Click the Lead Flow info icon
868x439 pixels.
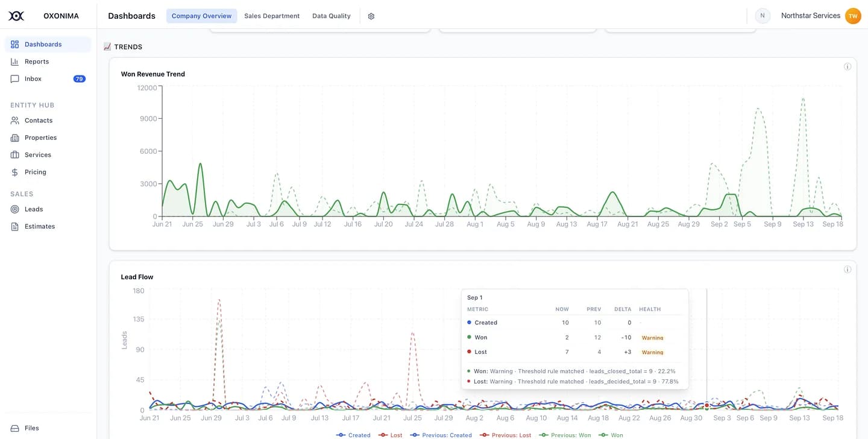point(848,270)
